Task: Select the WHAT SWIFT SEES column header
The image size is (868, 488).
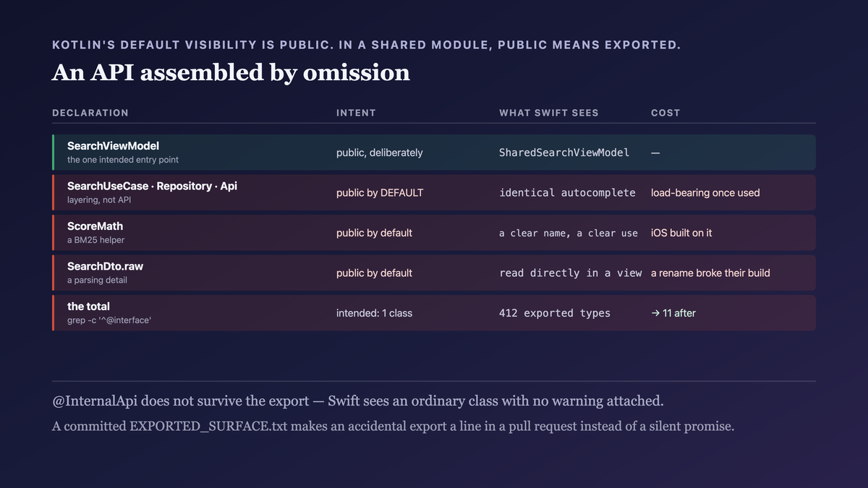Action: tap(549, 113)
